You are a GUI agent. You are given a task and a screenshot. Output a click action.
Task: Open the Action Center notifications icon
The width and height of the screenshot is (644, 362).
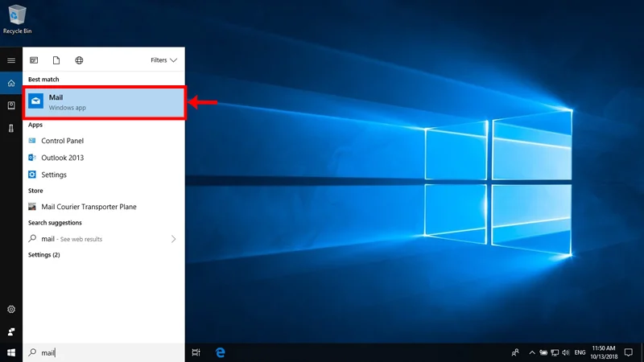point(629,352)
